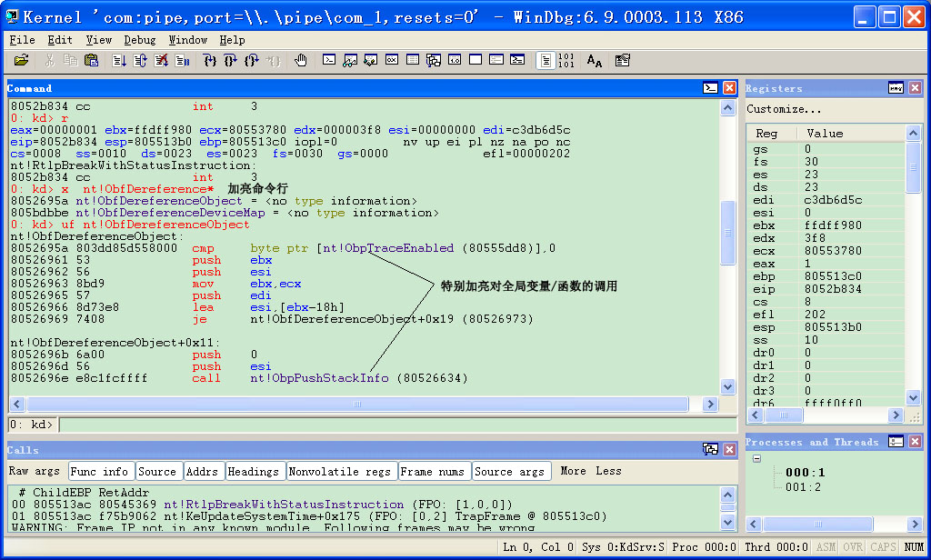Click Less in the Calls panel
The height and width of the screenshot is (560, 931).
click(x=608, y=471)
